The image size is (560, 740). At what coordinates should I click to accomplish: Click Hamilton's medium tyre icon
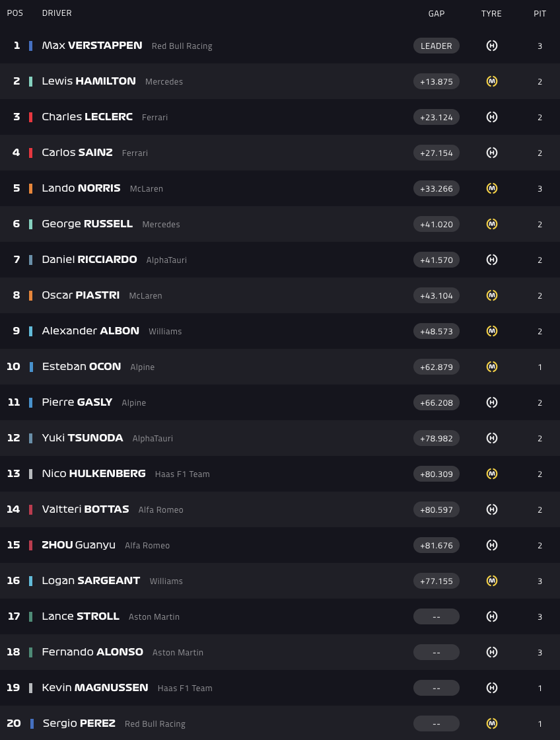tap(491, 81)
